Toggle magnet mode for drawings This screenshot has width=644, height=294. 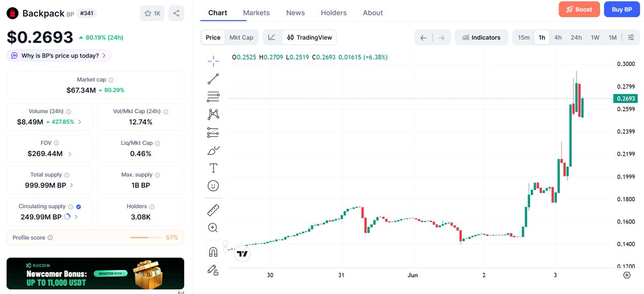point(213,252)
